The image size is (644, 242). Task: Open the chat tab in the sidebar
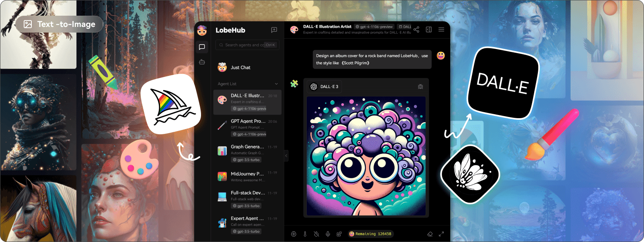pyautogui.click(x=202, y=47)
